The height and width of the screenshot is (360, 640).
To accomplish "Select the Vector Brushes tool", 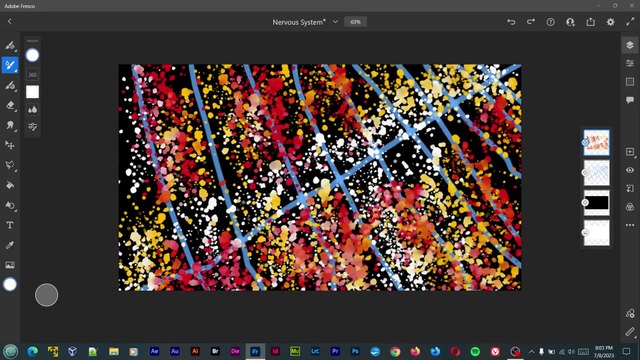I will 10,85.
